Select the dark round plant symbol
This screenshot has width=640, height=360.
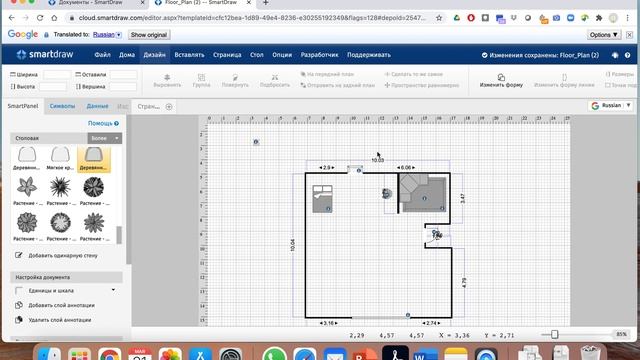tap(93, 187)
